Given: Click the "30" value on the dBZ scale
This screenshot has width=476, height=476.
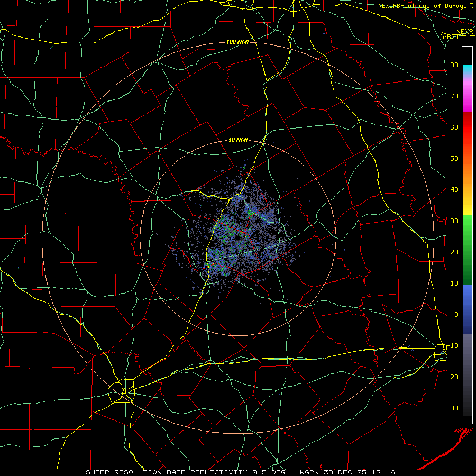Looking at the screenshot, I should [454, 221].
